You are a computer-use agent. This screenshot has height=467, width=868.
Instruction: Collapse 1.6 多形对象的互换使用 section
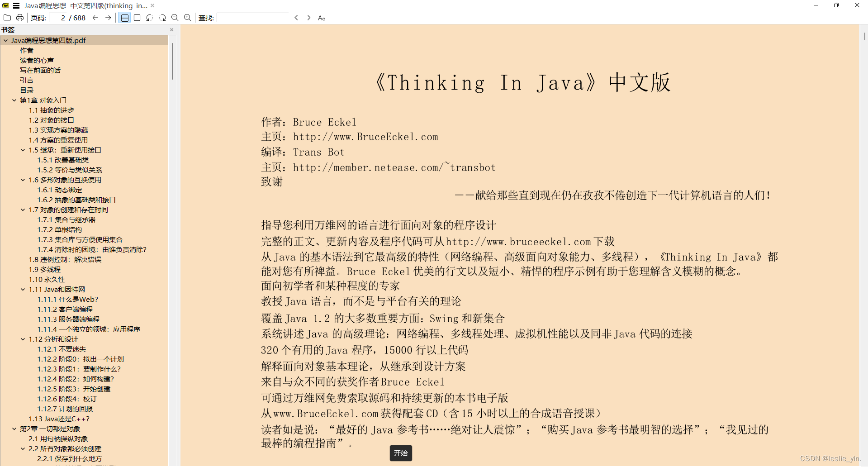pyautogui.click(x=23, y=180)
